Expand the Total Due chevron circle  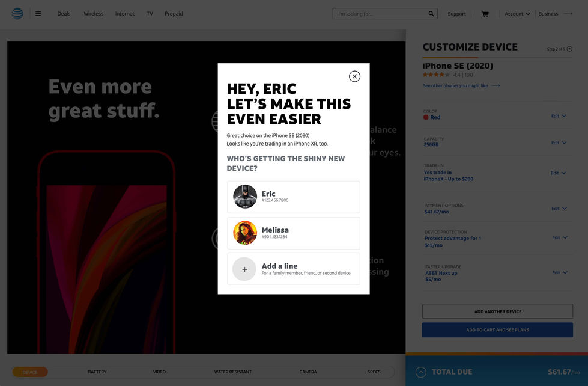421,372
